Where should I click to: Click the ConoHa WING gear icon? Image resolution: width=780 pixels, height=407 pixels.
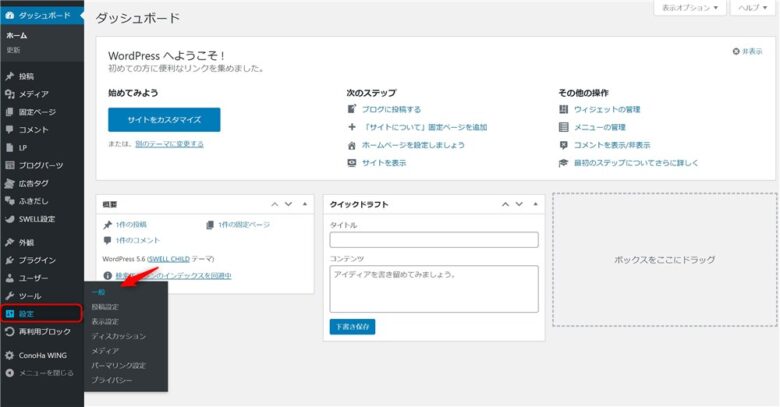pos(9,355)
